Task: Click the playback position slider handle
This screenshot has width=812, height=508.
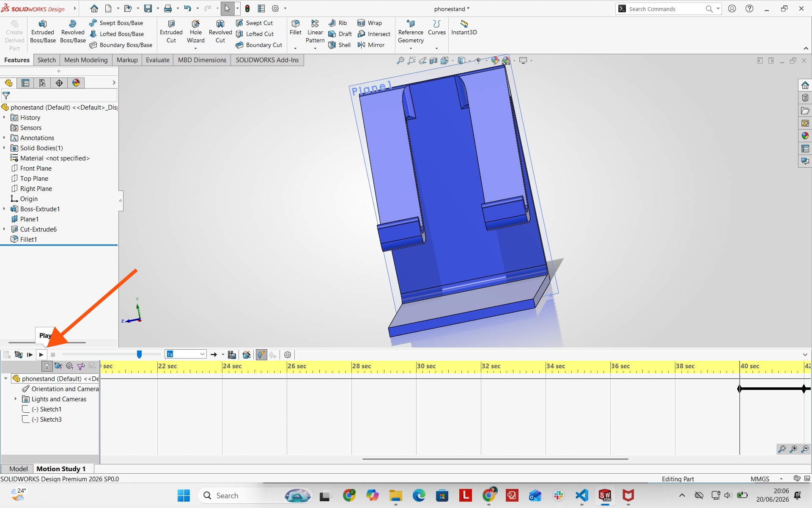Action: pyautogui.click(x=139, y=354)
